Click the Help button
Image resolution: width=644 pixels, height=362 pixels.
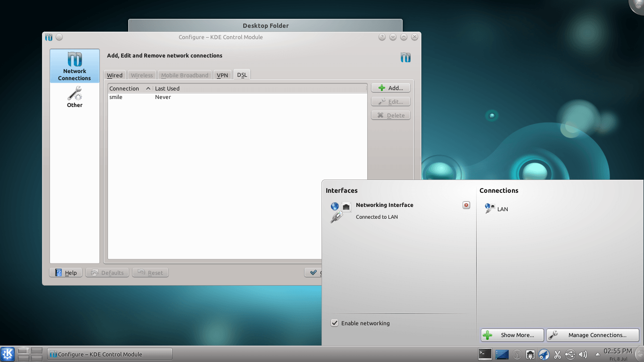click(x=66, y=272)
